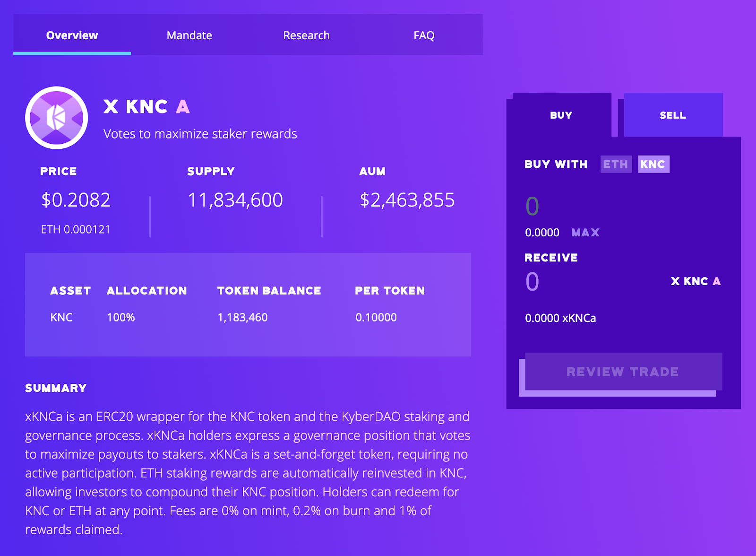This screenshot has width=756, height=556.
Task: Choose KNC as buy-with currency
Action: point(653,165)
